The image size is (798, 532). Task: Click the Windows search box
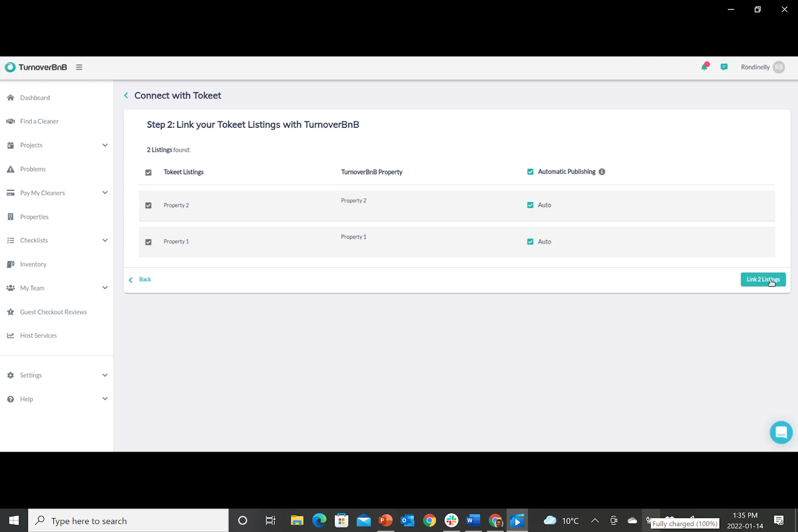coord(128,521)
